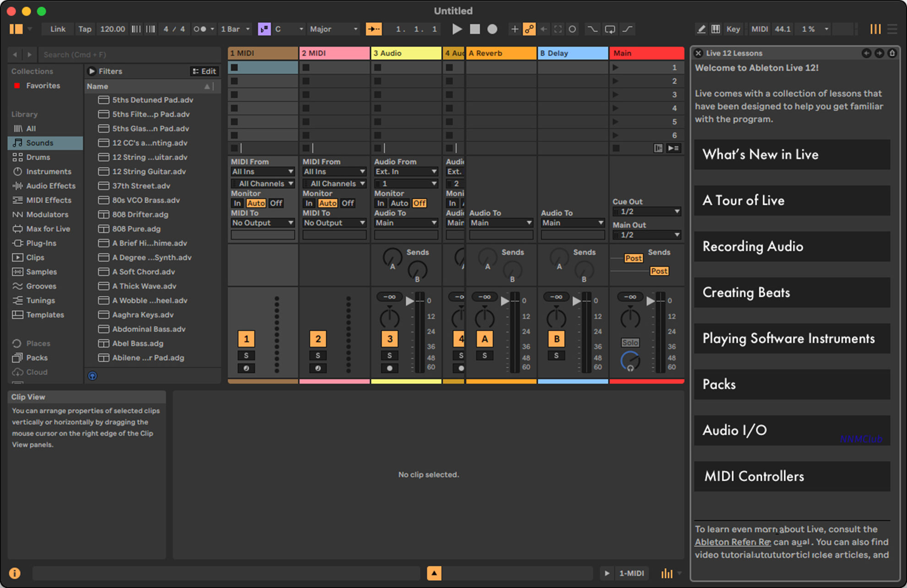Toggle the Follow playback button
Image resolution: width=907 pixels, height=588 pixels.
tap(374, 29)
